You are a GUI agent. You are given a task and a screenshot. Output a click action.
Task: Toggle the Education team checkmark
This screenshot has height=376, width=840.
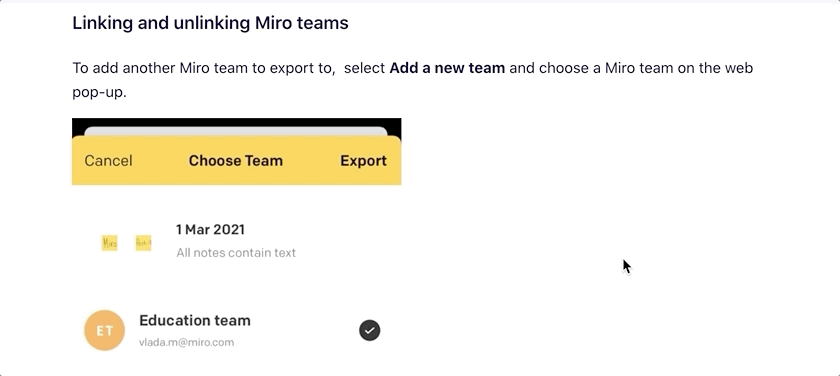pos(370,330)
